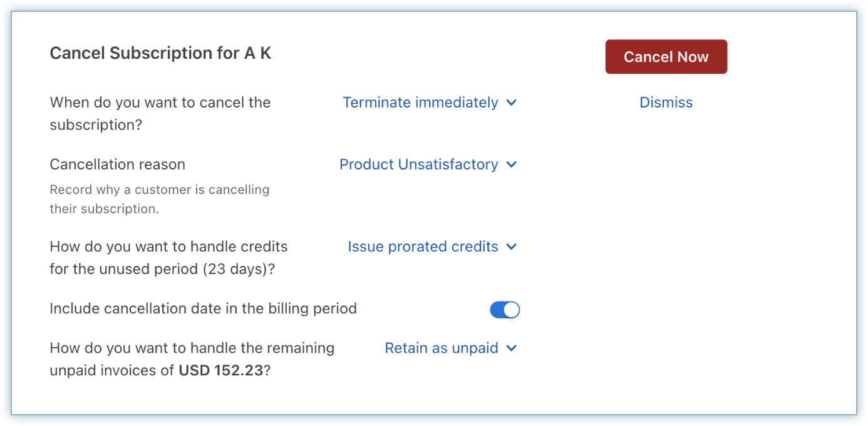The width and height of the screenshot is (868, 426).
Task: Click the bold USD 152.23 amount
Action: coord(221,370)
